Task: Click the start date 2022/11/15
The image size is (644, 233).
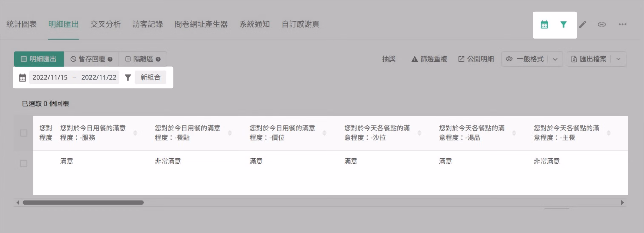Action: (50, 77)
